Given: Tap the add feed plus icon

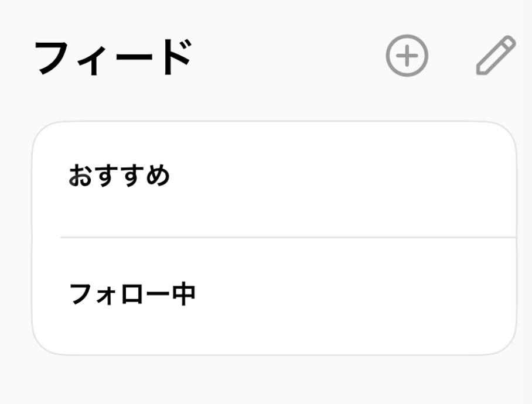Looking at the screenshot, I should pyautogui.click(x=407, y=56).
